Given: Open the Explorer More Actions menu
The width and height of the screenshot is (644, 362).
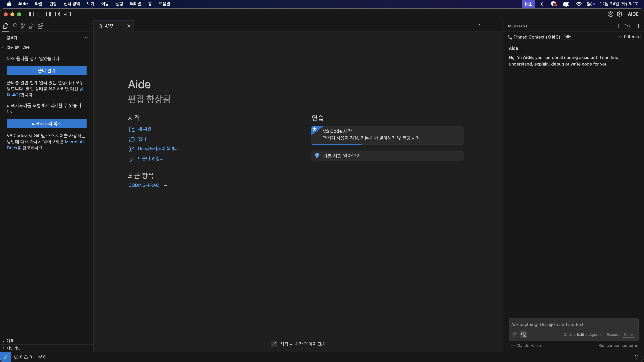Looking at the screenshot, I should click(x=86, y=38).
